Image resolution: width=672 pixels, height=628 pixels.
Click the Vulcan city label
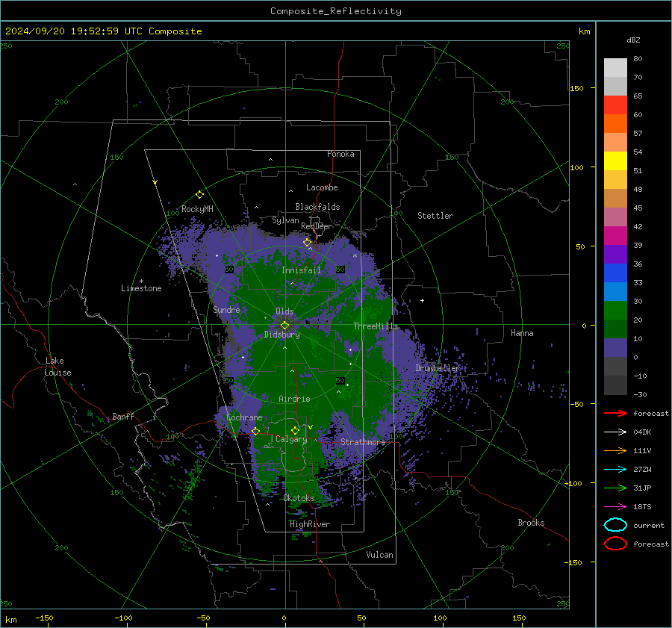tap(379, 555)
